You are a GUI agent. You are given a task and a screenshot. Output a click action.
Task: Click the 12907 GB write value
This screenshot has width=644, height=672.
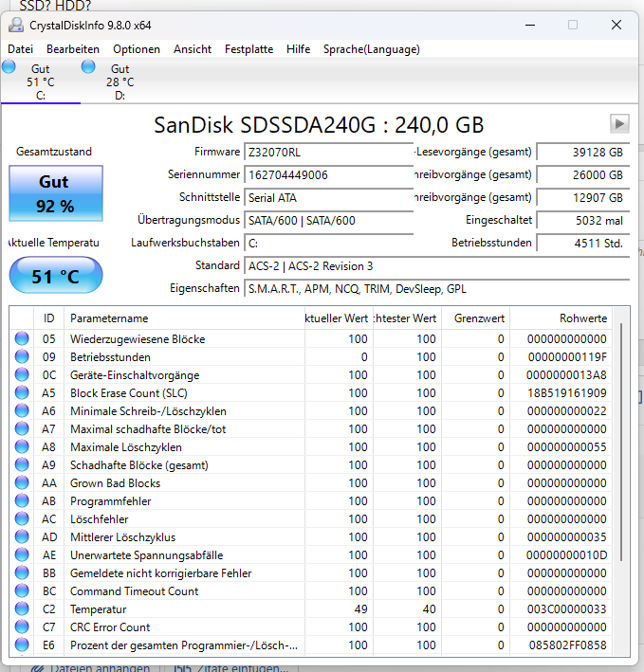click(583, 197)
